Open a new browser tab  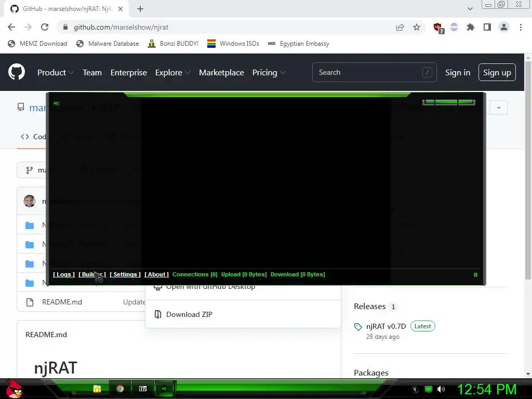[140, 9]
